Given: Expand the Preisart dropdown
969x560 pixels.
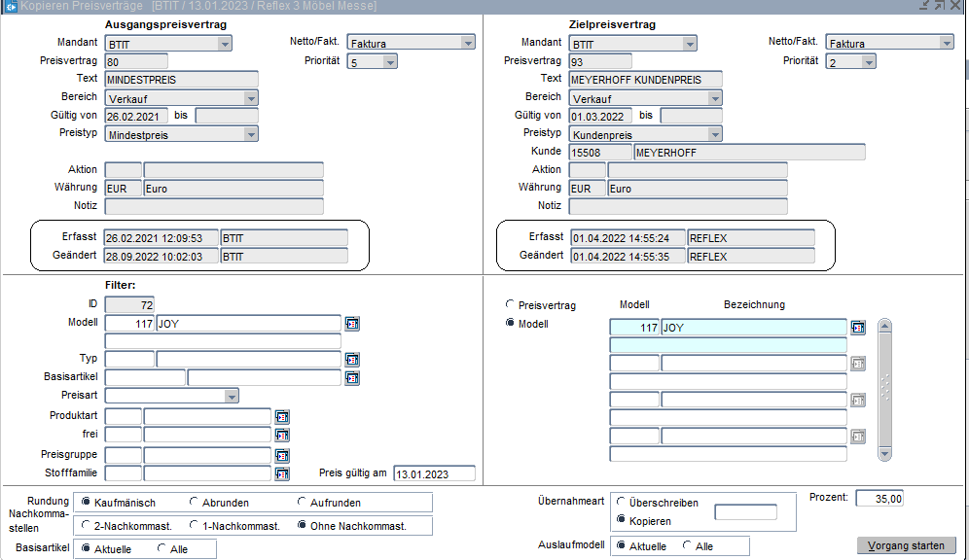Looking at the screenshot, I should click(231, 396).
